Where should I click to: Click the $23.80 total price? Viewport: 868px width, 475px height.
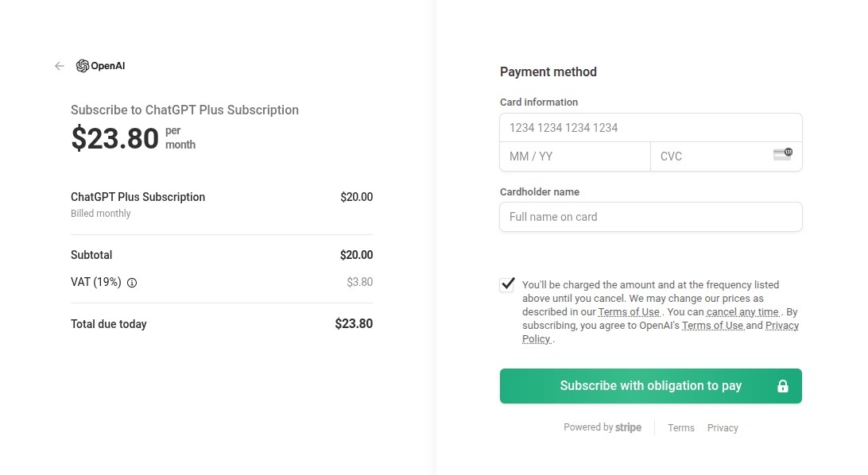[354, 323]
